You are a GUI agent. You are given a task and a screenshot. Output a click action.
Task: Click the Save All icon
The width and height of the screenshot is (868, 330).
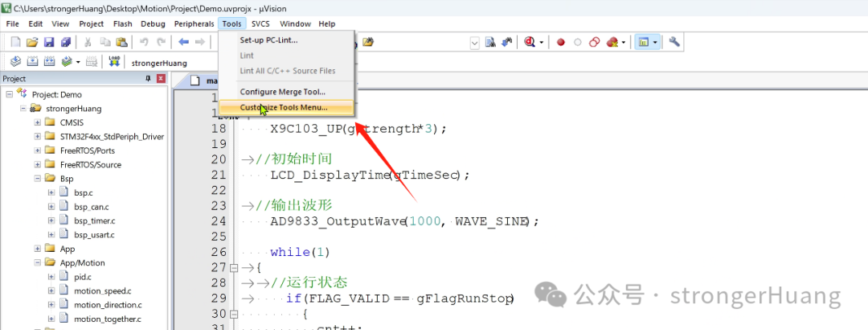66,42
